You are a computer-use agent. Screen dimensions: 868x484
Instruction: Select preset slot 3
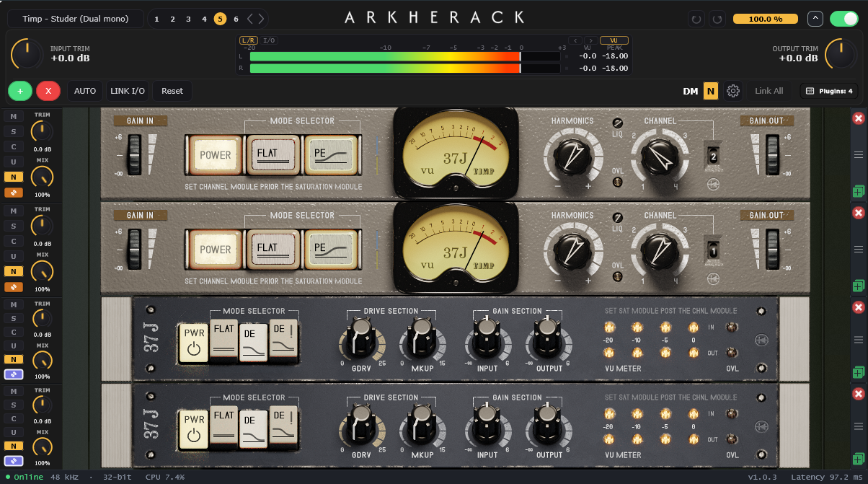click(188, 19)
